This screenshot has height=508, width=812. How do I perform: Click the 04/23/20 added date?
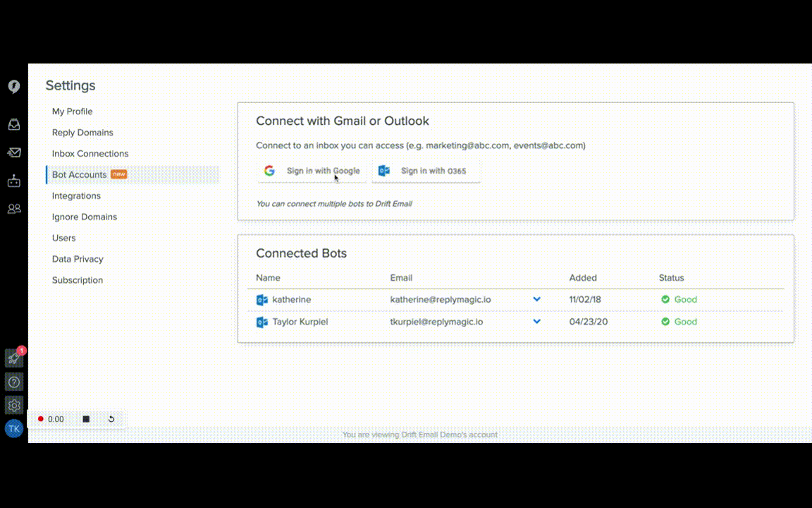589,322
